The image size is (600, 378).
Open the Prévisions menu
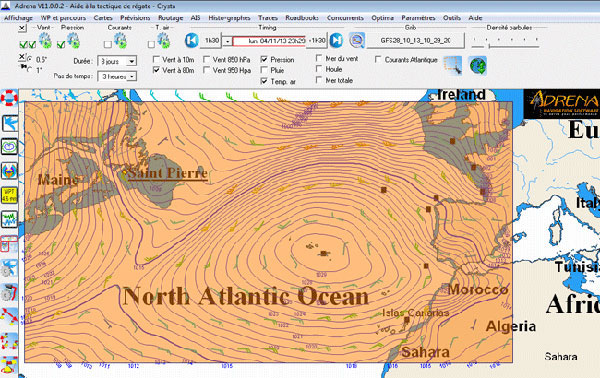click(135, 18)
